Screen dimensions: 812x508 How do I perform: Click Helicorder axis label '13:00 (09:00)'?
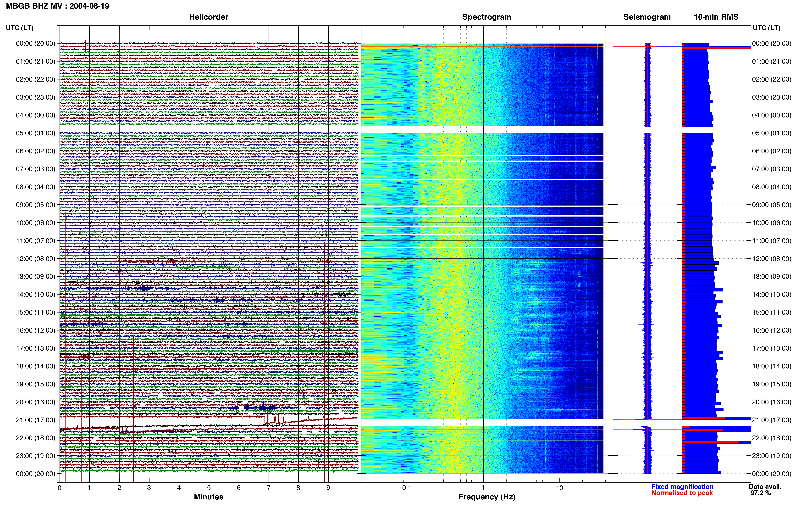[x=36, y=277]
